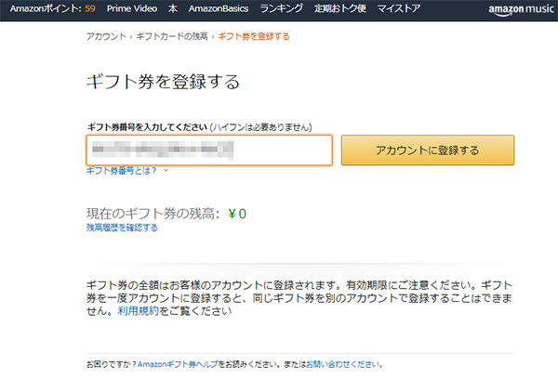The image size is (558, 392).
Task: Open ランキング in top navigation
Action: tap(281, 8)
